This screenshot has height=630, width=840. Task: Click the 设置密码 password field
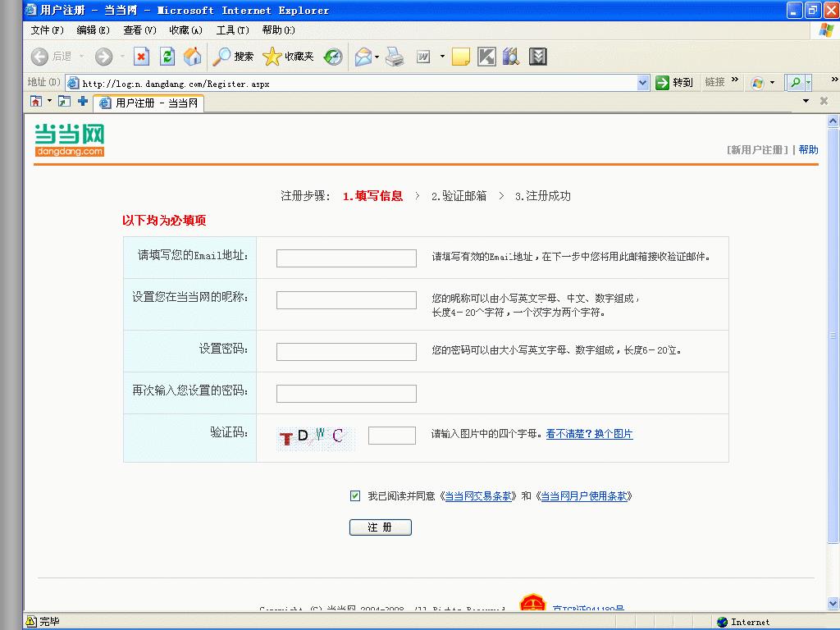347,351
